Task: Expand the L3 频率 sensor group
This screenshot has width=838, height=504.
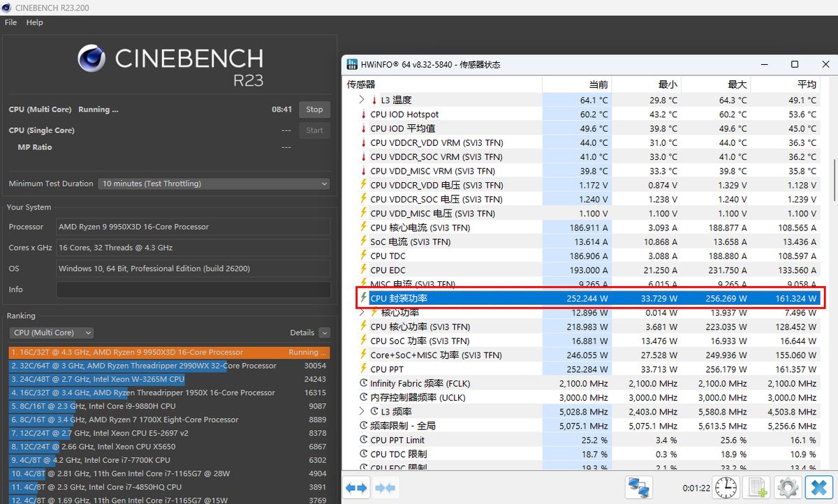Action: (x=362, y=411)
